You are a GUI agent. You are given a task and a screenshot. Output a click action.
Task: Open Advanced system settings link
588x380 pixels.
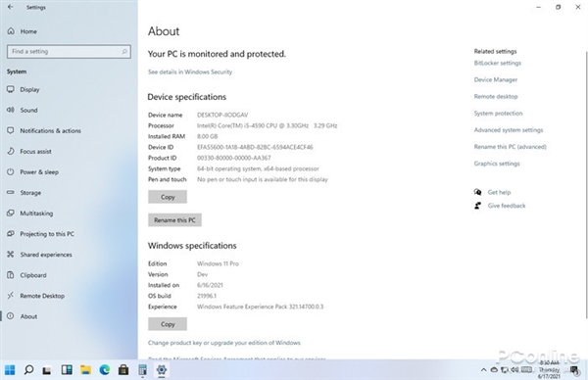pos(509,130)
